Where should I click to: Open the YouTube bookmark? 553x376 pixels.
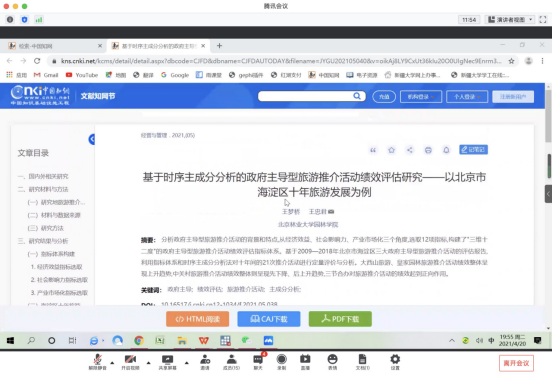[x=82, y=75]
